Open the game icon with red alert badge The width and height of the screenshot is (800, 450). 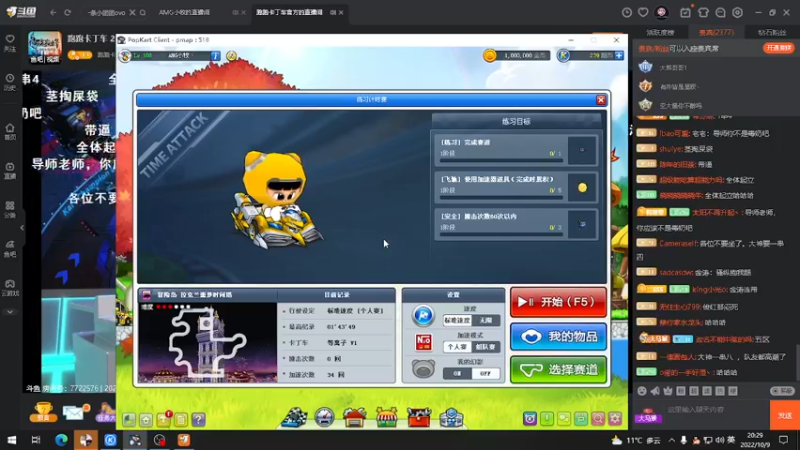coord(164,419)
